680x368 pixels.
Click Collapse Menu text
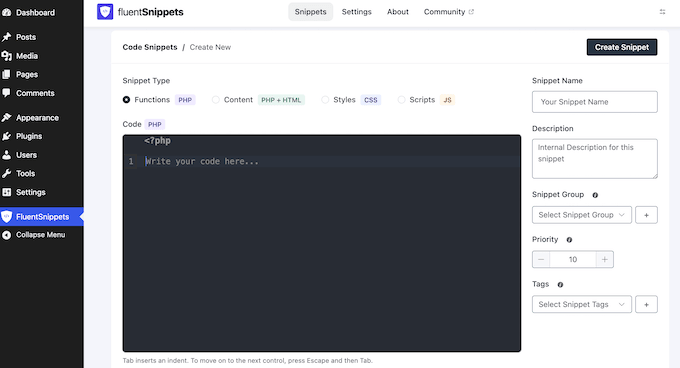point(41,235)
